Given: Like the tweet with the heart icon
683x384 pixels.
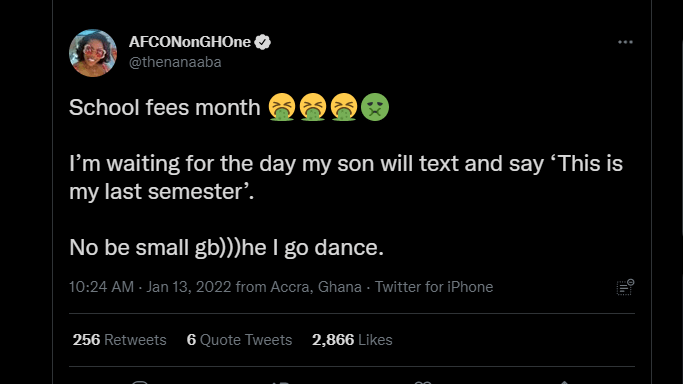Looking at the screenshot, I should point(423,382).
